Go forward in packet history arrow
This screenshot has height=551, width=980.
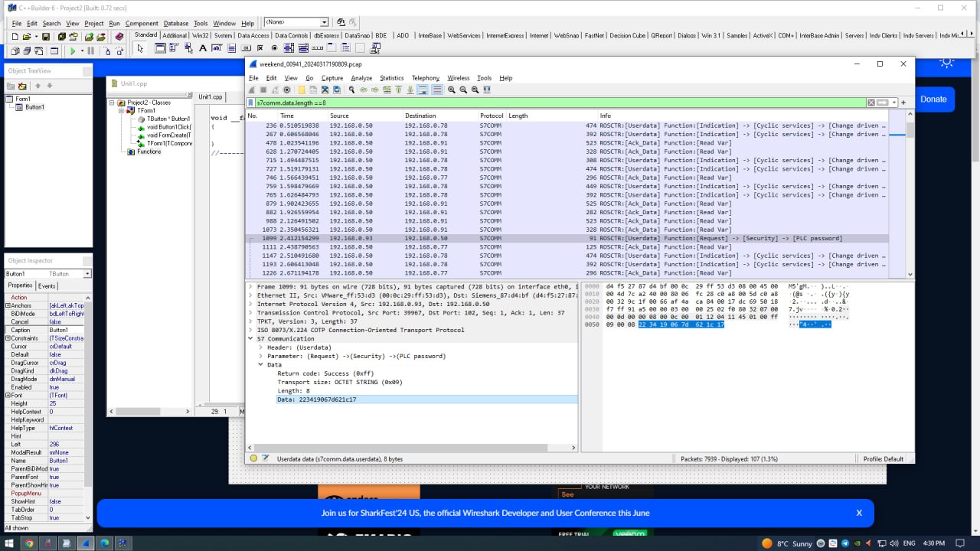click(x=375, y=90)
